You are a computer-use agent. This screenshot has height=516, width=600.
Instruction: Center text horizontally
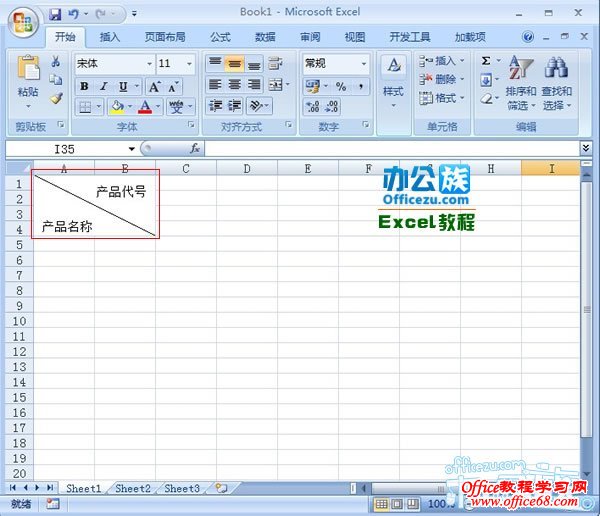(234, 85)
